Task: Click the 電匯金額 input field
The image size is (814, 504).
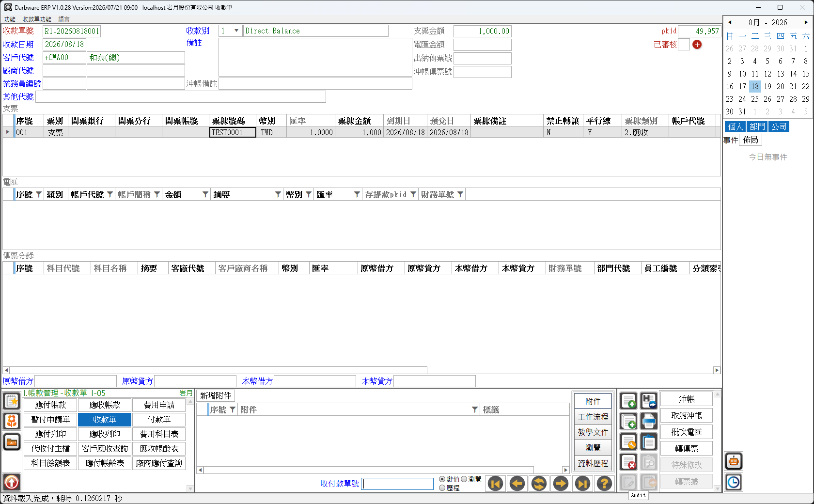Action: click(x=482, y=45)
